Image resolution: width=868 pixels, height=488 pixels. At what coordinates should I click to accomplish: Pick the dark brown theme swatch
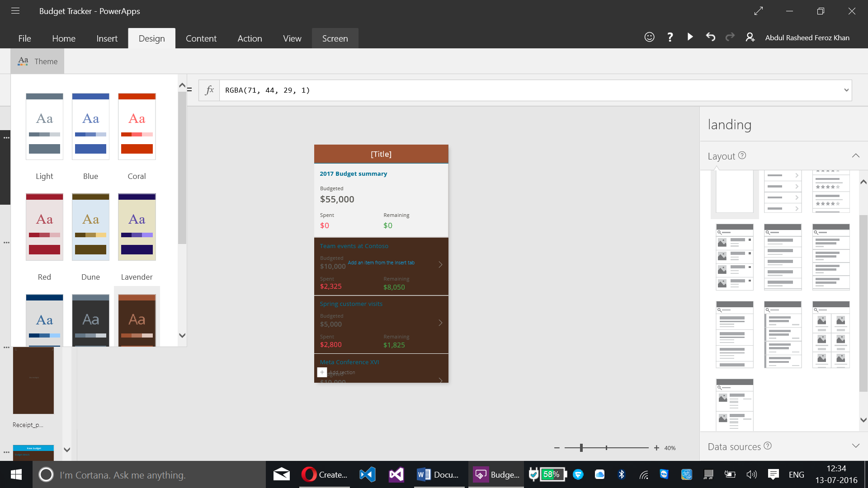pyautogui.click(x=137, y=320)
